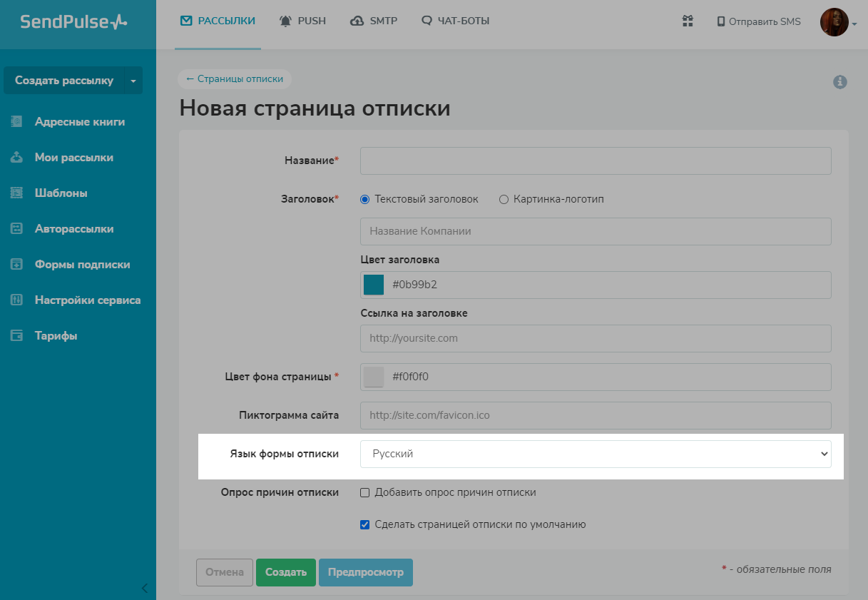Click the Address books sidebar icon

(x=17, y=122)
